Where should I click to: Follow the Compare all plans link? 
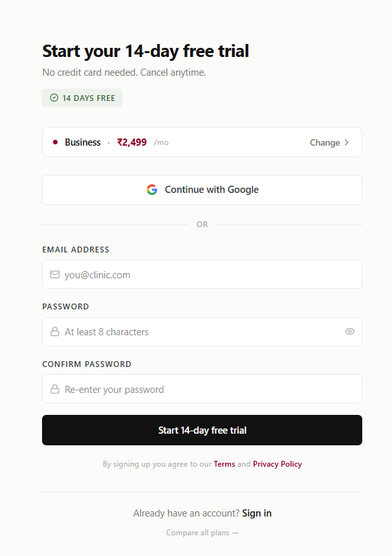click(202, 533)
